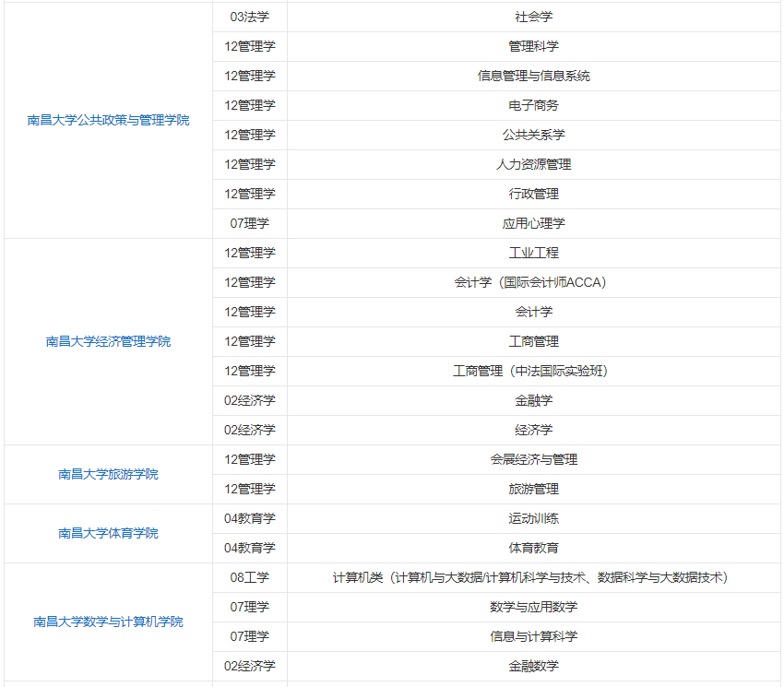784x687 pixels.
Task: Select 12管理学 in the 管理科学 row
Action: click(250, 46)
